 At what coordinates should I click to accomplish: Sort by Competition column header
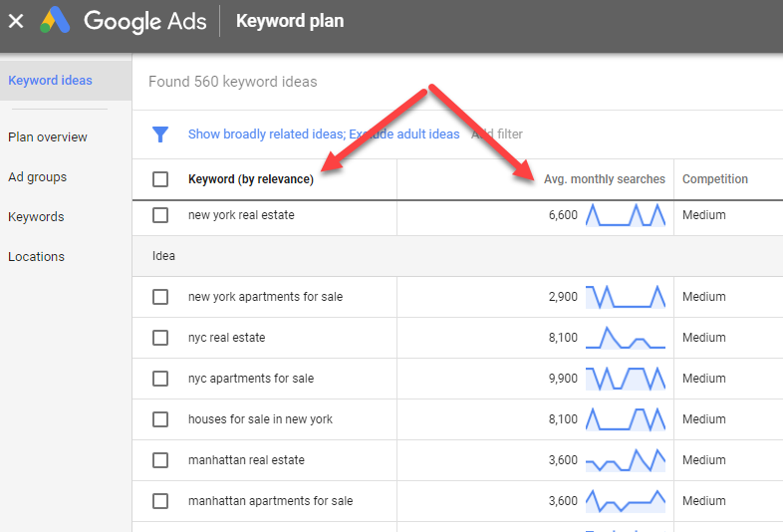[714, 179]
